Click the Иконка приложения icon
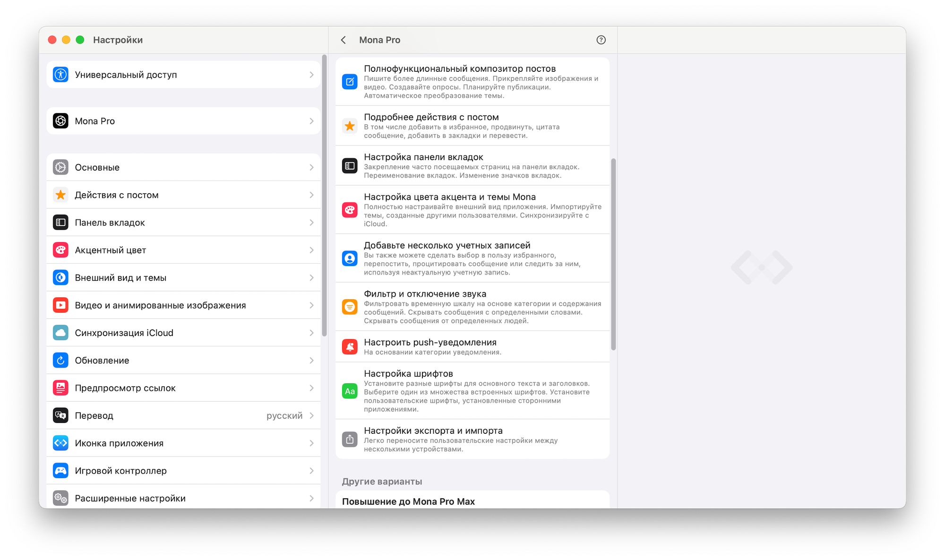945x560 pixels. click(x=60, y=443)
